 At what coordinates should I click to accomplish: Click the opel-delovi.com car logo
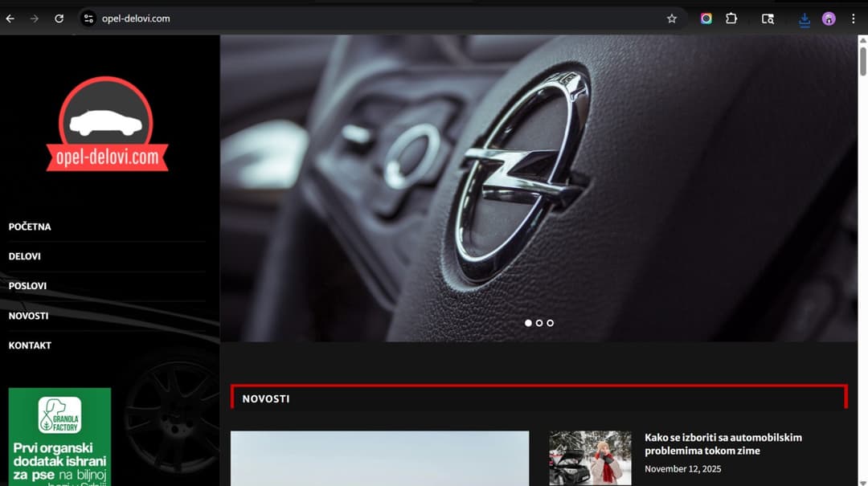tap(107, 124)
